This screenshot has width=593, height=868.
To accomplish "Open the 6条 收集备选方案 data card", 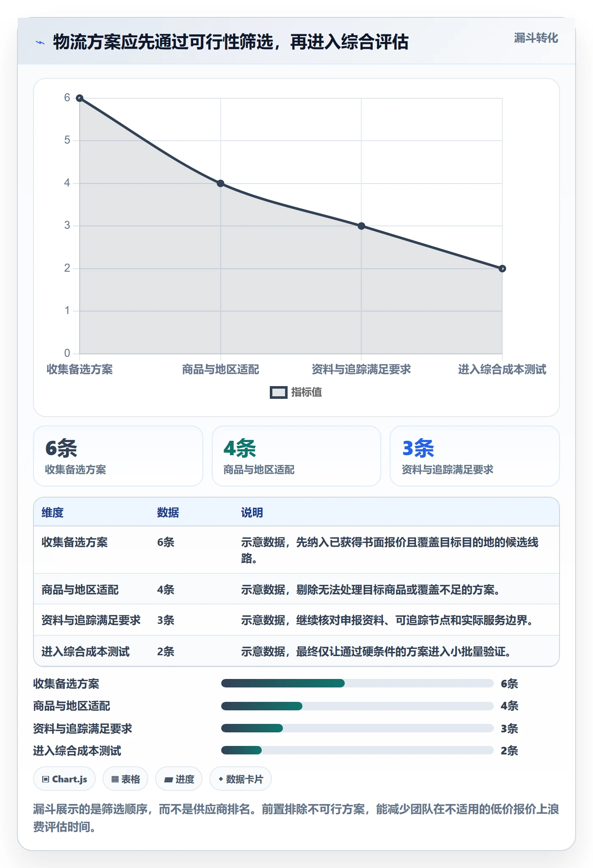I will (x=118, y=456).
